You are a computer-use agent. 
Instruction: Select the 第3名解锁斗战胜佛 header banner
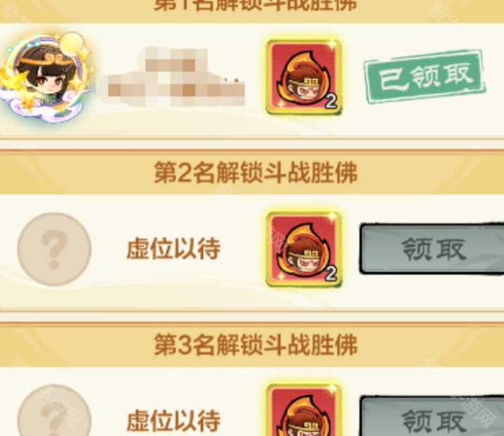[x=252, y=344]
